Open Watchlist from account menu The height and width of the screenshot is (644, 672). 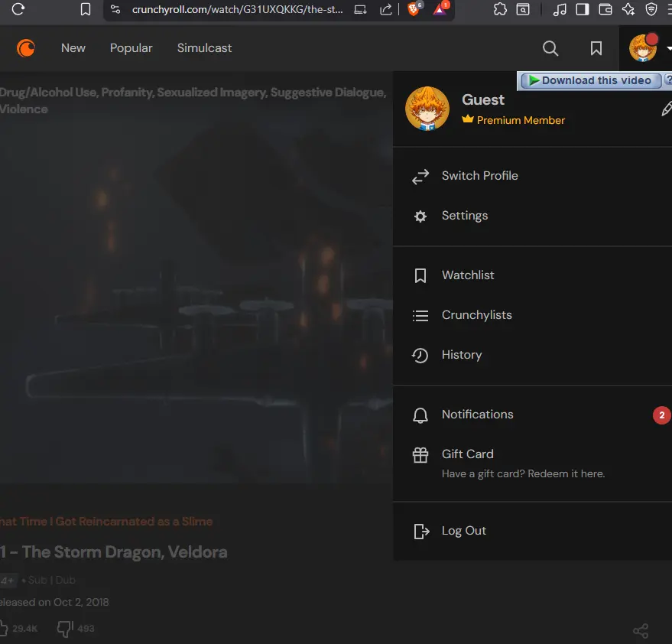[532, 275]
